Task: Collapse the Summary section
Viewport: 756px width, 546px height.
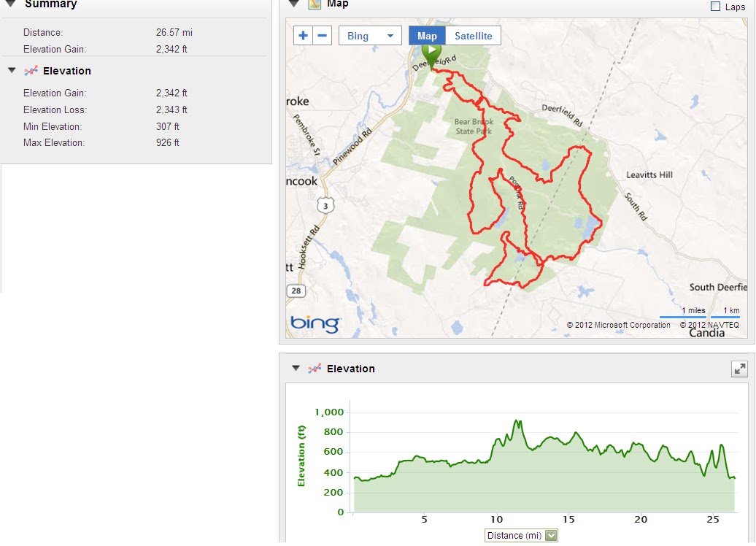Action: pos(11,4)
